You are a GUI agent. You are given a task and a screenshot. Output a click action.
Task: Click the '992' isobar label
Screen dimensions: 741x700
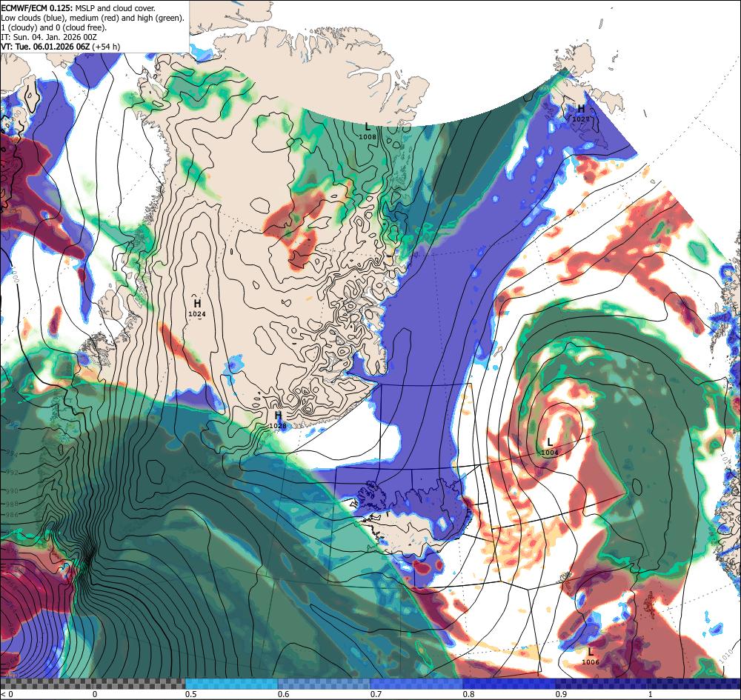pos(13,473)
